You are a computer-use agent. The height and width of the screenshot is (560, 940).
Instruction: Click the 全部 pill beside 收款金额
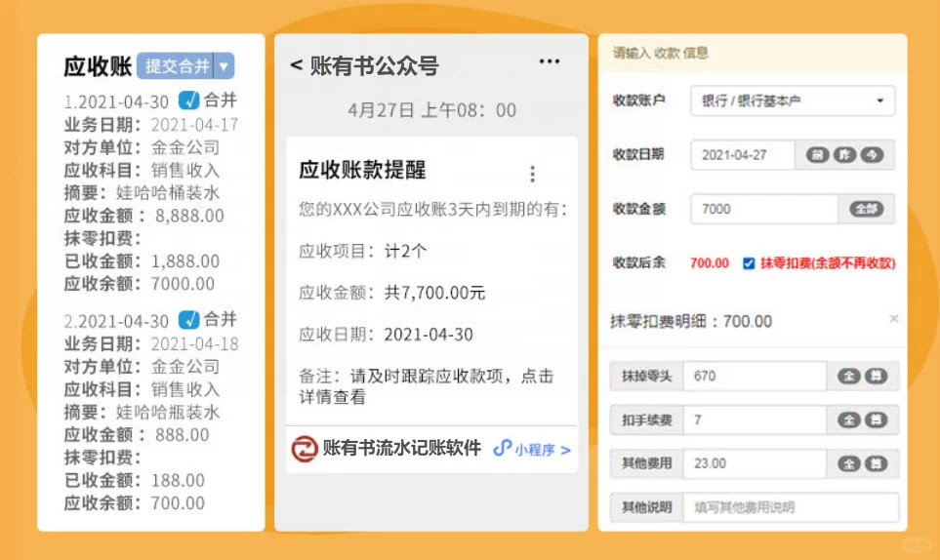(866, 209)
